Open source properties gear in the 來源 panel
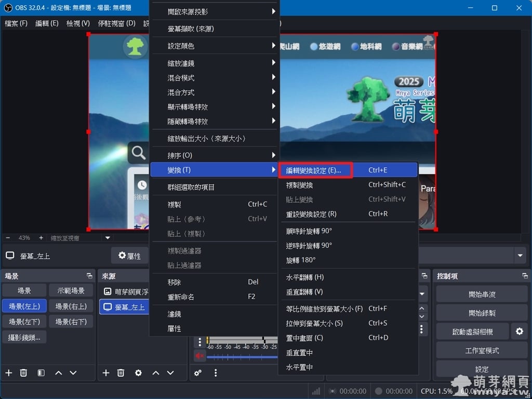Screen dimensions: 532x399 pyautogui.click(x=138, y=373)
